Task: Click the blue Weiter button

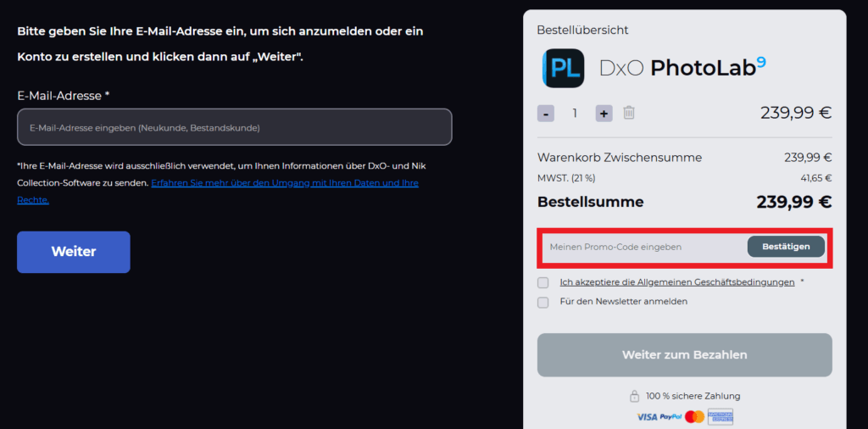Action: click(74, 252)
